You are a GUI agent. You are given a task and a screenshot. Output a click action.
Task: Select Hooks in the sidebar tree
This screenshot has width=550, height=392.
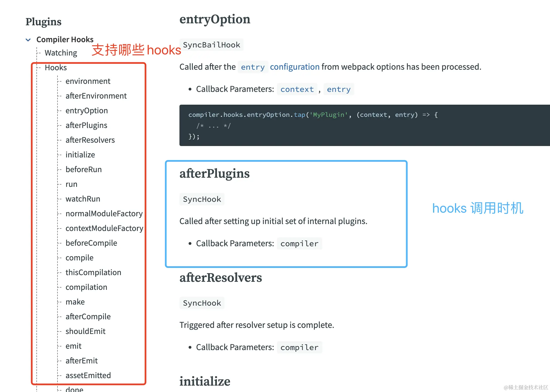(x=56, y=67)
